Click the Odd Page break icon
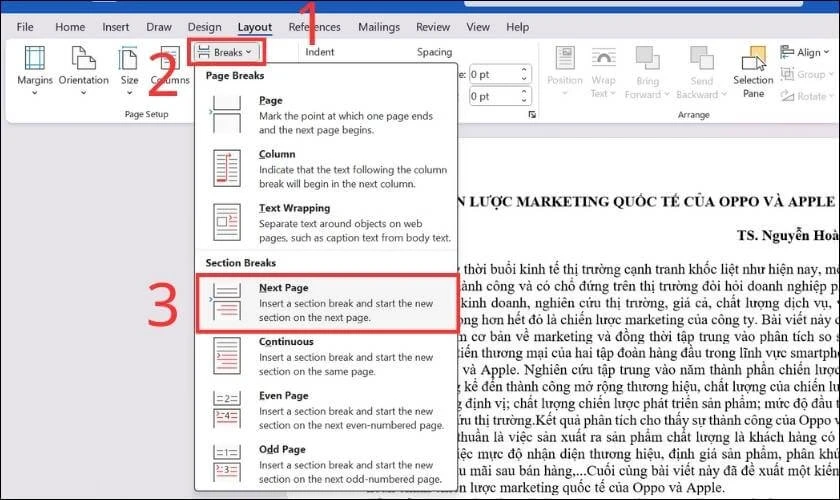 click(227, 463)
